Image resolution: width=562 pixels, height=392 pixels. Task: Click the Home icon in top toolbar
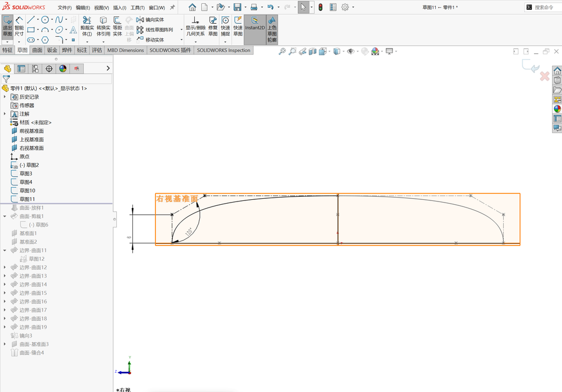pos(193,7)
